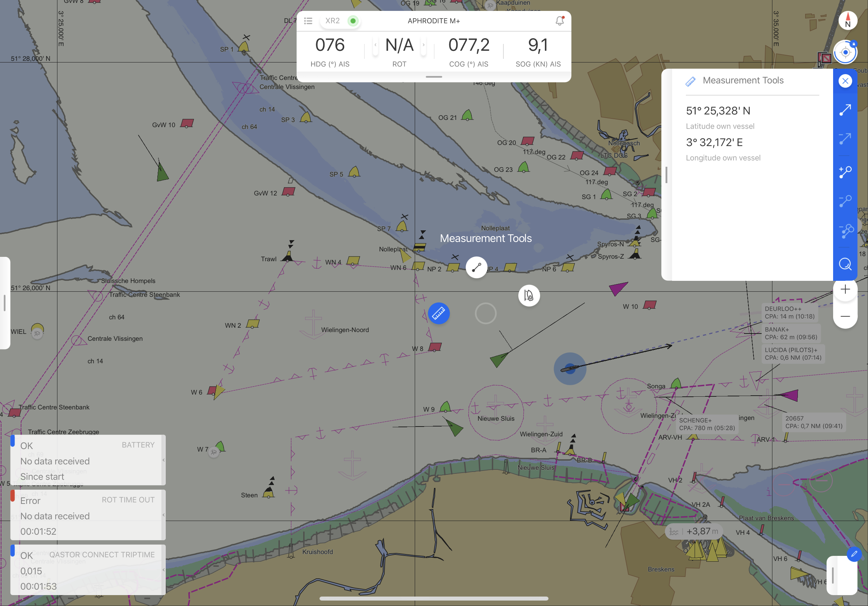Click left chevron beside ROT value

coord(375,45)
